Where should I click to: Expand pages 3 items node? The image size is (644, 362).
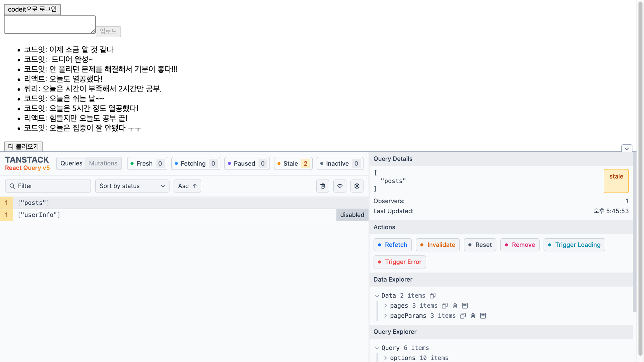coord(385,306)
